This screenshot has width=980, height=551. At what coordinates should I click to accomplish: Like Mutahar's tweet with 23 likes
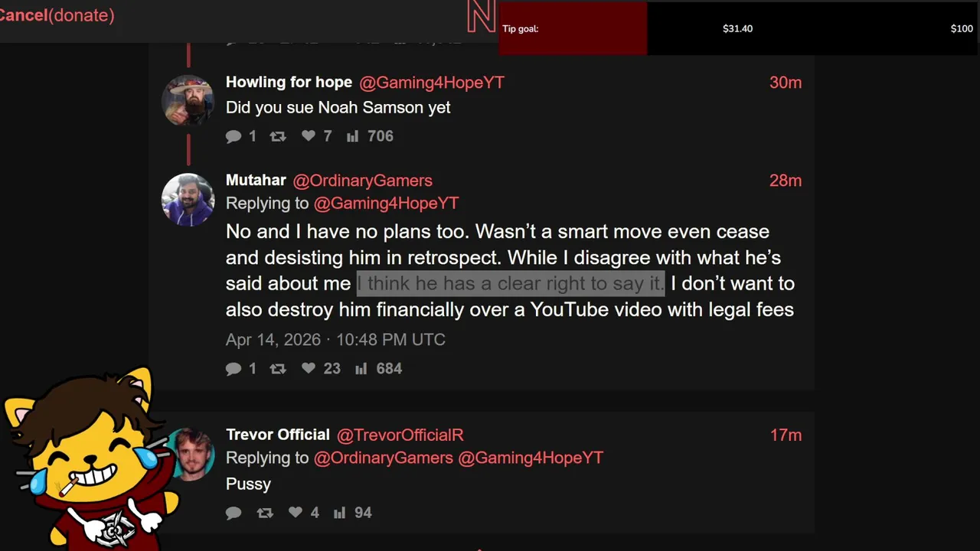pyautogui.click(x=309, y=368)
